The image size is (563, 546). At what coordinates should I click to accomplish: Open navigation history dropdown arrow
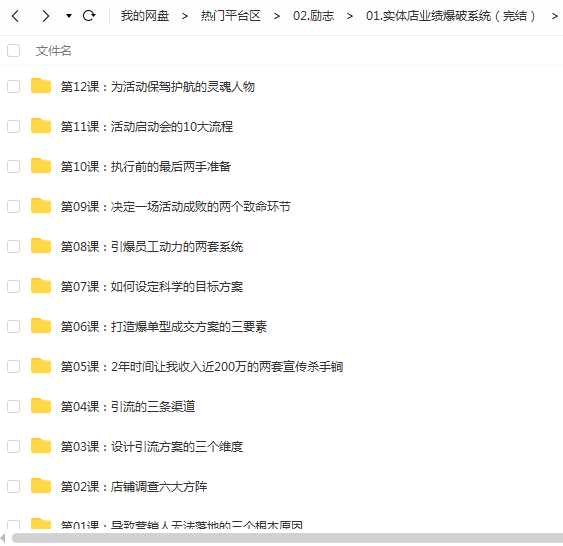point(69,16)
